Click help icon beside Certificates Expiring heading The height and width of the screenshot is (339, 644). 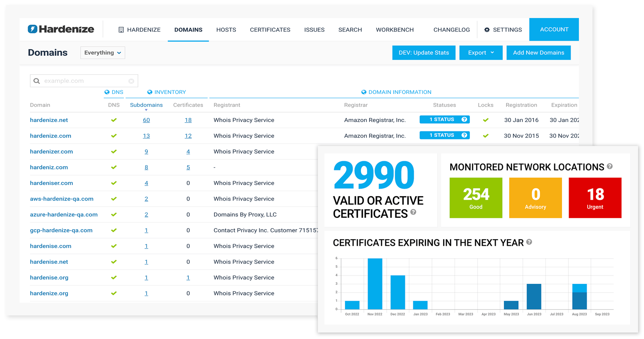pyautogui.click(x=529, y=242)
